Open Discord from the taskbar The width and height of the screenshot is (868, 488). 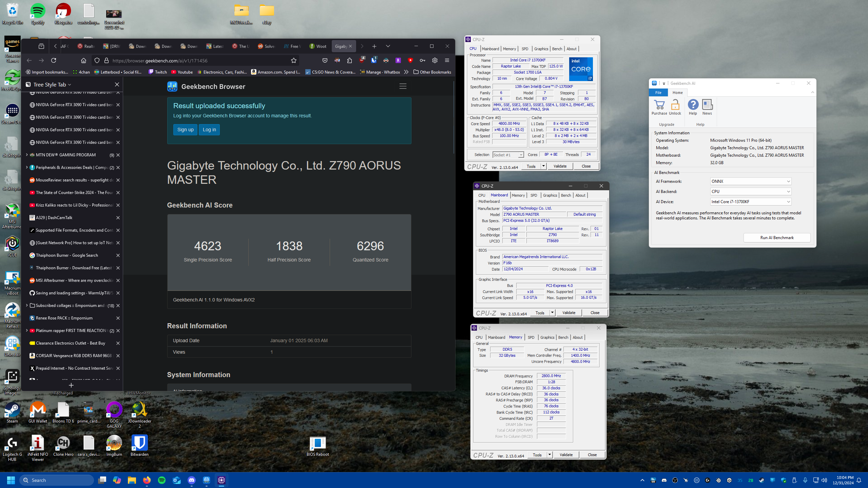pos(192,480)
